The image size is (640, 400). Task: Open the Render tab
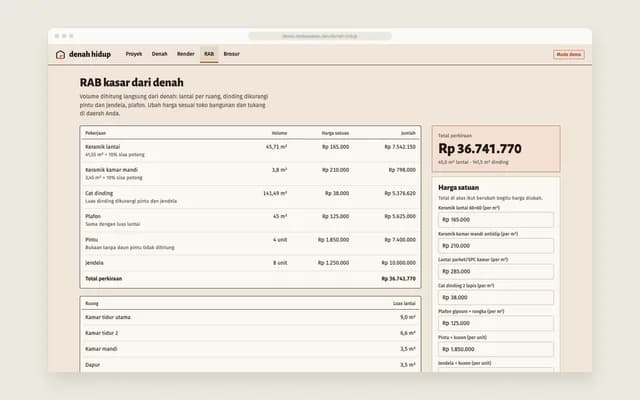point(185,54)
